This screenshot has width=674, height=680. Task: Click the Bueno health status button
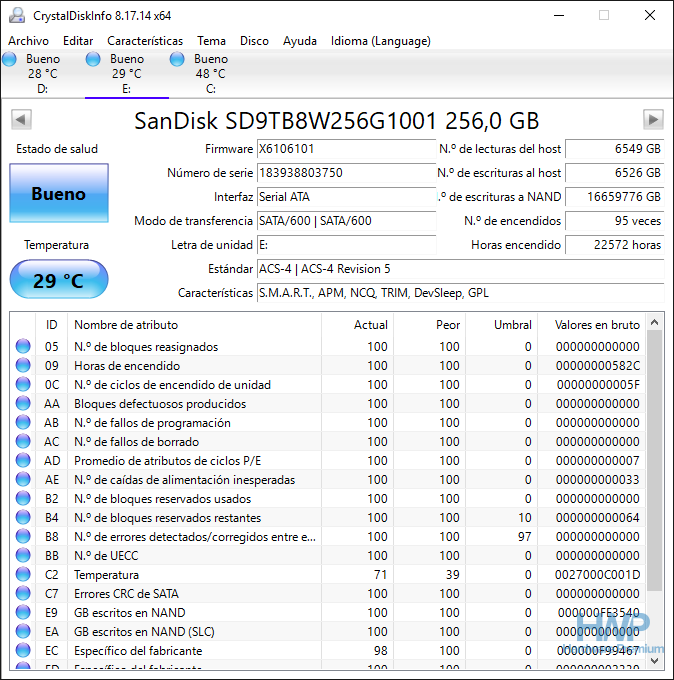[x=59, y=193]
